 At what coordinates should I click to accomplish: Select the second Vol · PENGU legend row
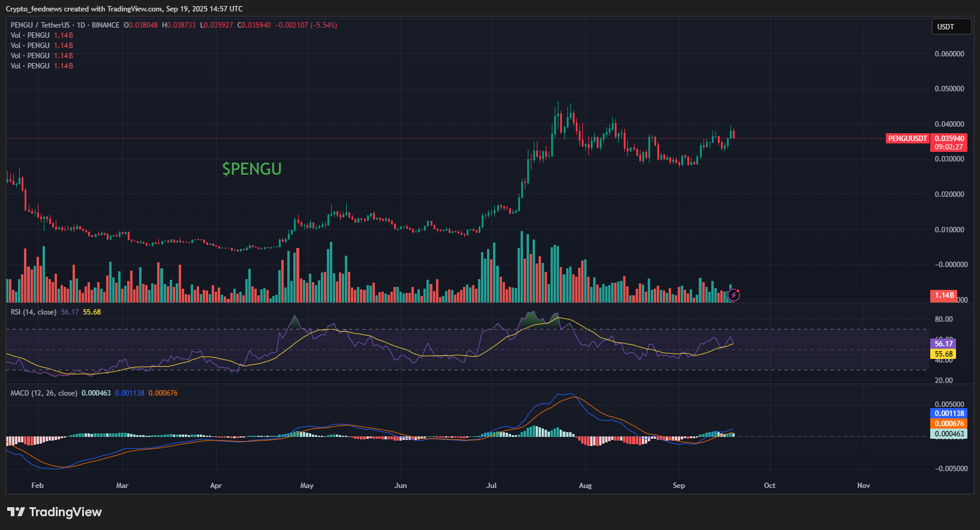[x=30, y=46]
